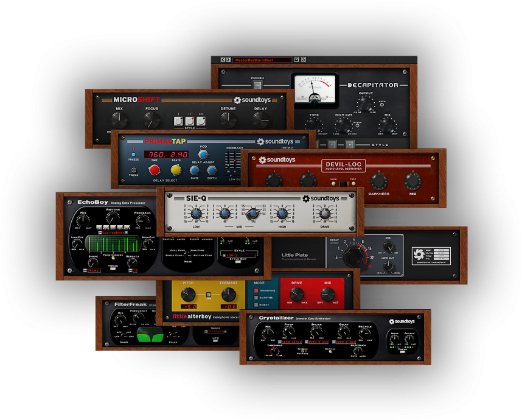Click the Devil-Loc Mix knob

click(413, 181)
